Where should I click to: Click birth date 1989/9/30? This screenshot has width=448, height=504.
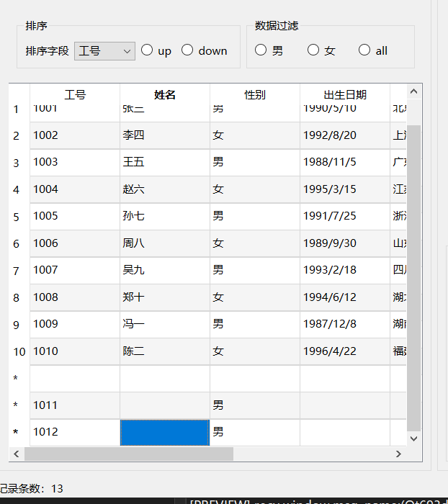coord(345,243)
